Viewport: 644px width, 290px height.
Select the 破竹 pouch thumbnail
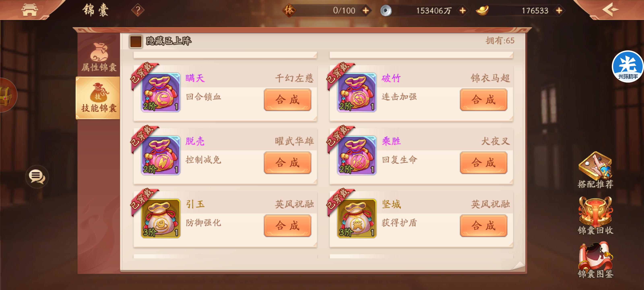(x=357, y=92)
